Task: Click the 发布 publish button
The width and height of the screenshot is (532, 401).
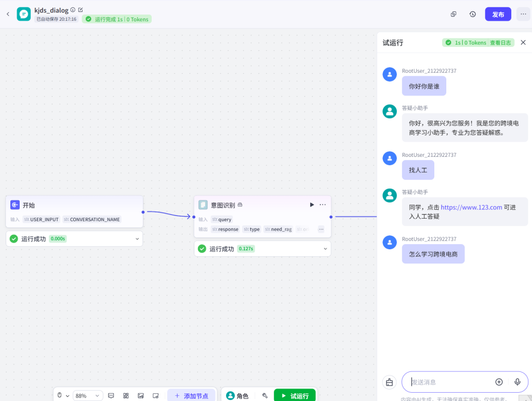Action: coord(498,14)
